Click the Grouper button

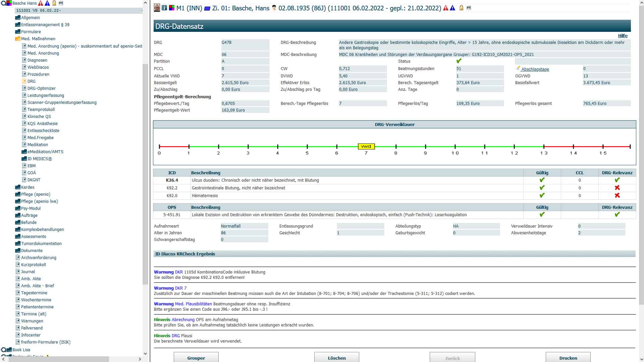196,358
